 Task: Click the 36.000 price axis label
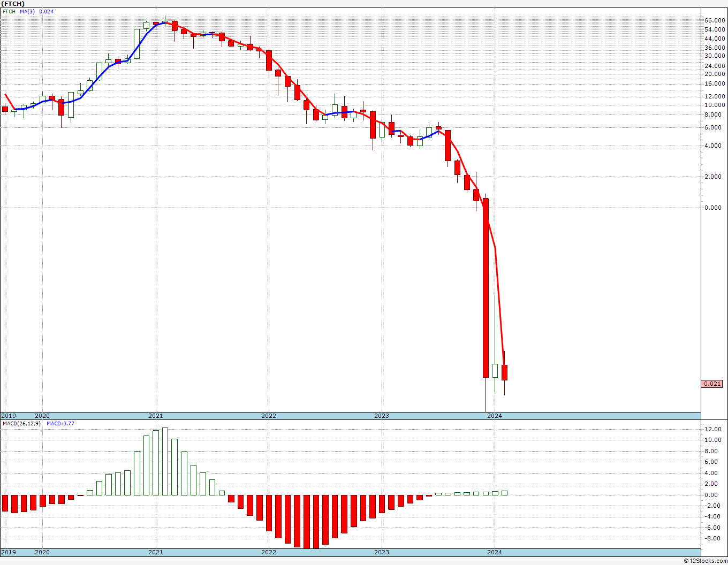(x=714, y=48)
